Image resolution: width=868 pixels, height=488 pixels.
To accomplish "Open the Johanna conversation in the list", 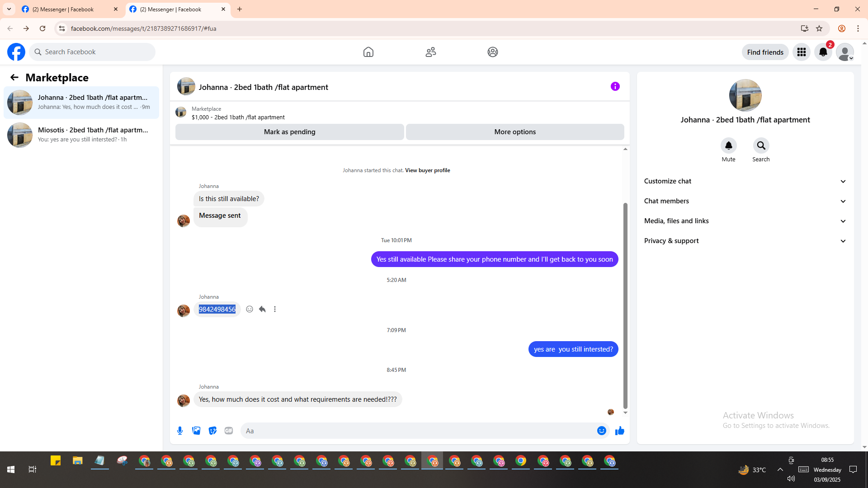I will pos(81,103).
